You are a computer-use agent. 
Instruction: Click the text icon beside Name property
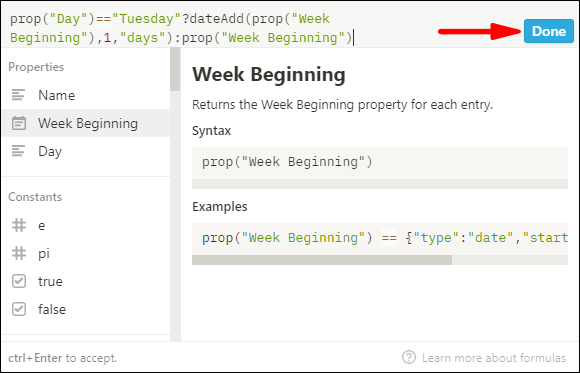click(x=18, y=95)
